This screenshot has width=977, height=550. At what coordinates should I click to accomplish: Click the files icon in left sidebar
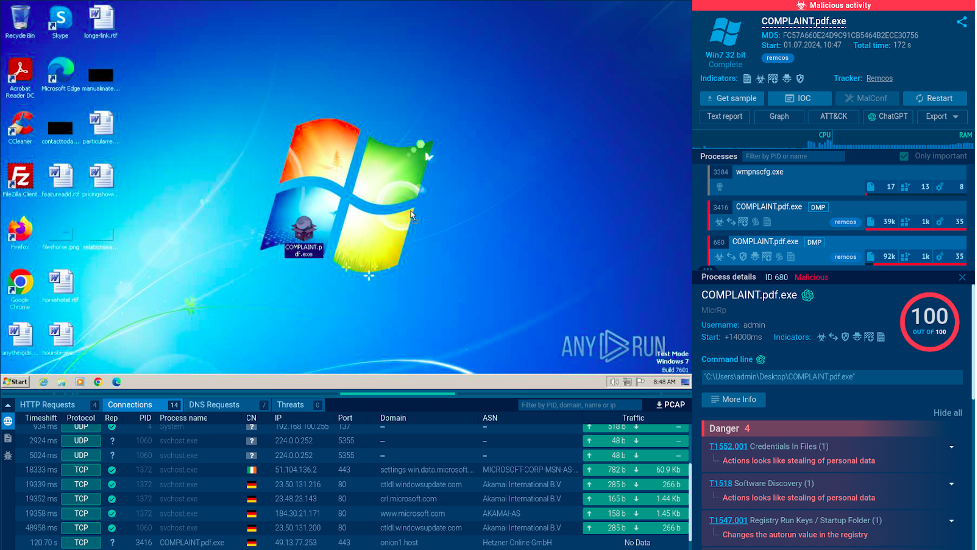click(8, 439)
